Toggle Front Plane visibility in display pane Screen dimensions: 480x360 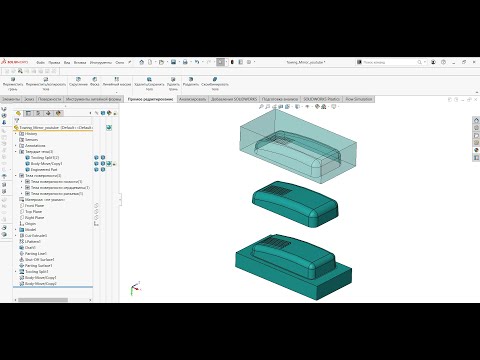(x=96, y=206)
